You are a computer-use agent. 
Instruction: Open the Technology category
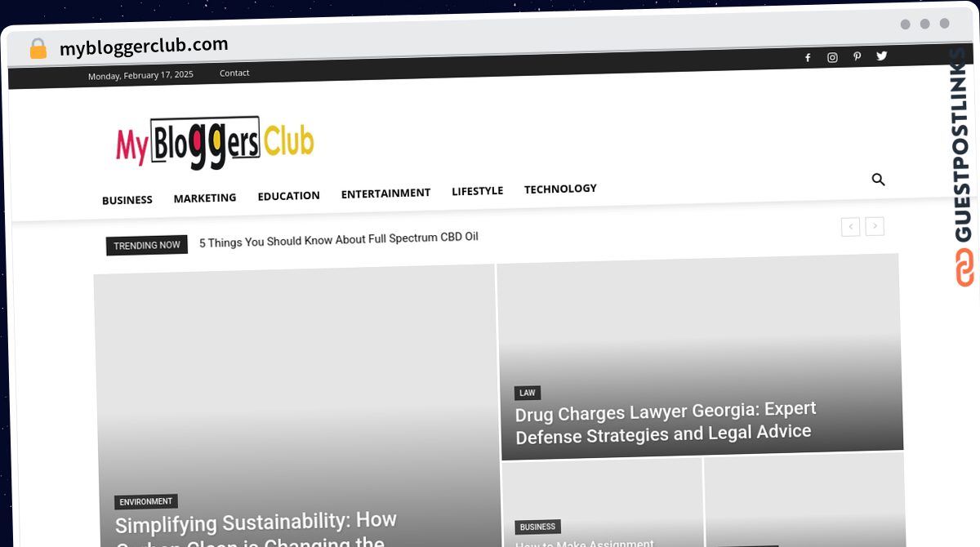tap(560, 189)
